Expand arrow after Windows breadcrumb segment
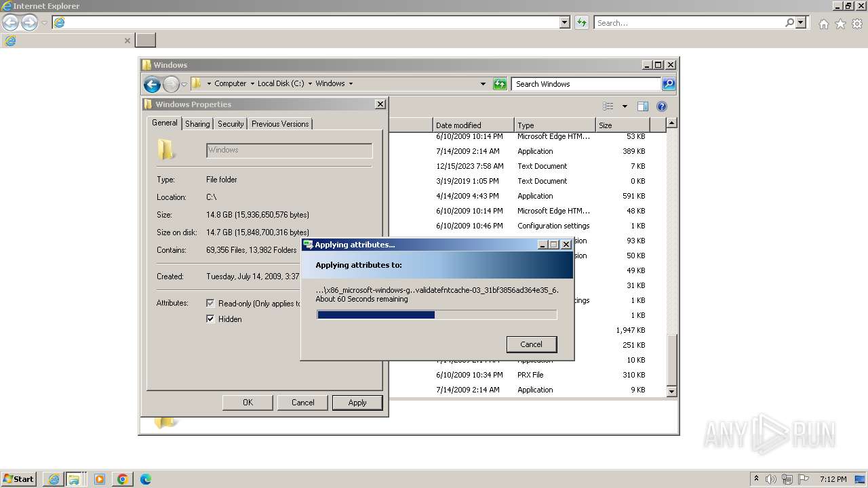Image resolution: width=868 pixels, height=488 pixels. pos(351,83)
